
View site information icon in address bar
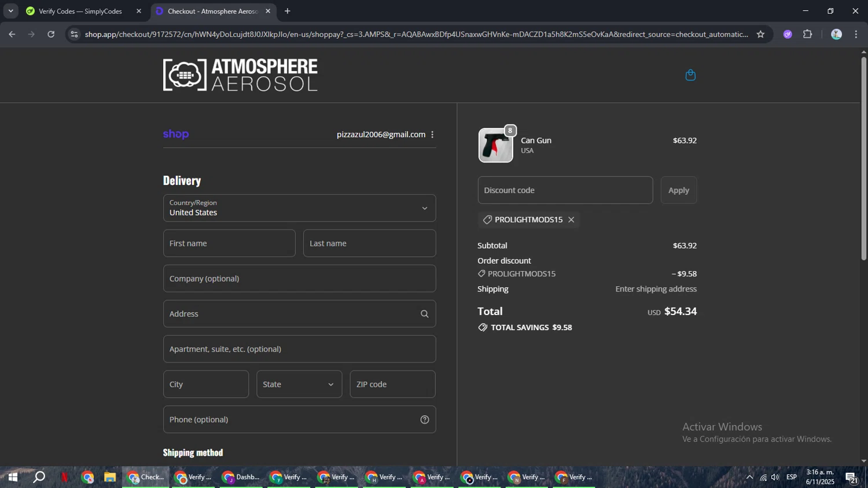[73, 34]
